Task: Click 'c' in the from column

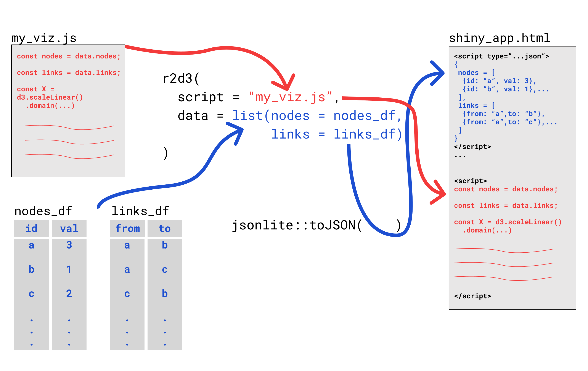Action: click(x=127, y=294)
